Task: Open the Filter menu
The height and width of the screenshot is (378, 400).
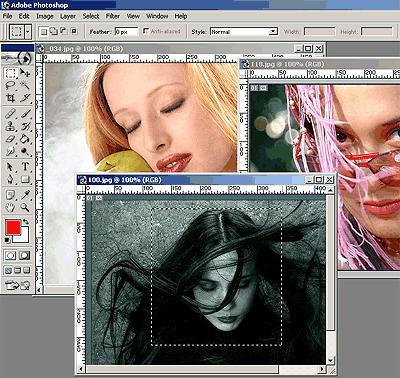Action: point(113,16)
